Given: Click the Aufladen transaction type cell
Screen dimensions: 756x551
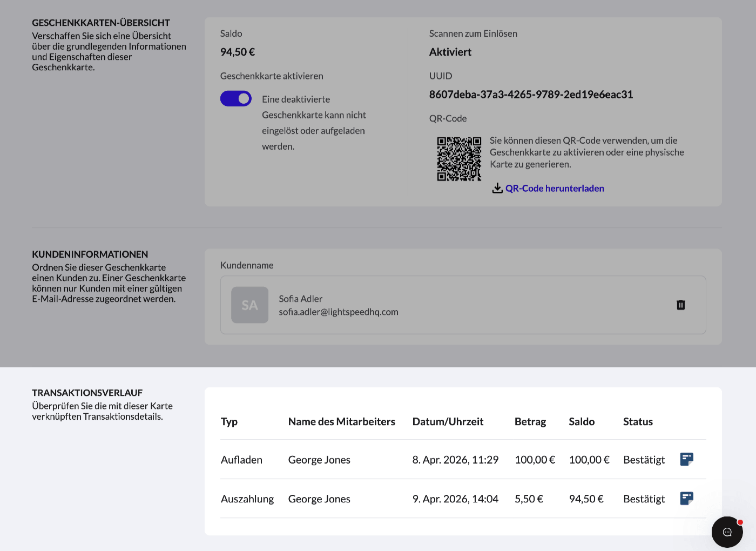Looking at the screenshot, I should (x=241, y=460).
